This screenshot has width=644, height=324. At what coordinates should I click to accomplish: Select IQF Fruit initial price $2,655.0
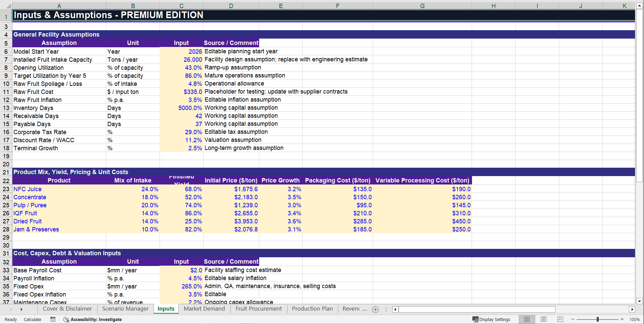tap(231, 213)
